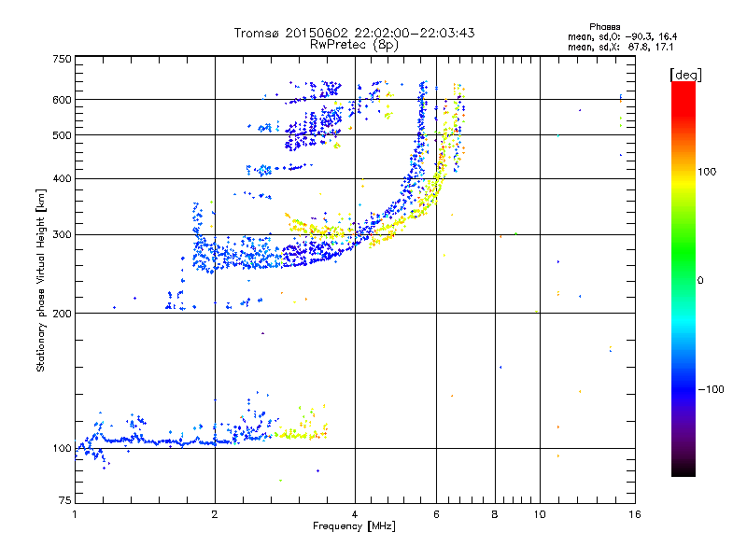Click the black bottom end of the color bar
This screenshot has width=747, height=560.
[x=684, y=472]
